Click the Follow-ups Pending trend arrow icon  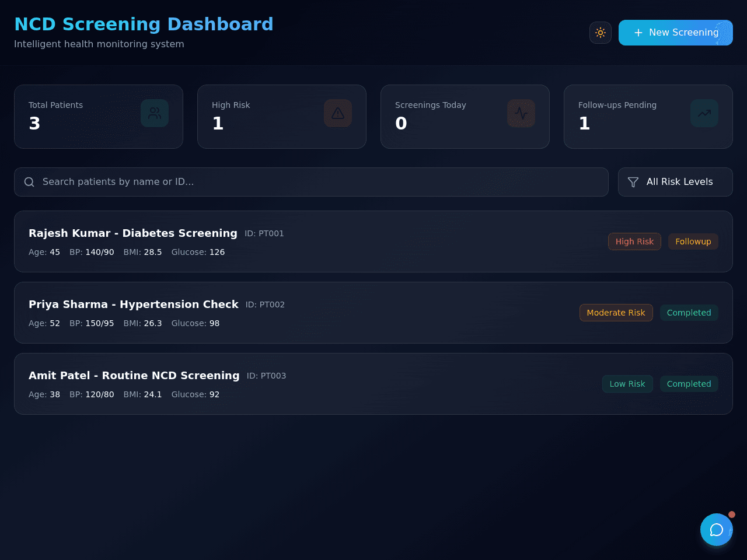point(704,113)
